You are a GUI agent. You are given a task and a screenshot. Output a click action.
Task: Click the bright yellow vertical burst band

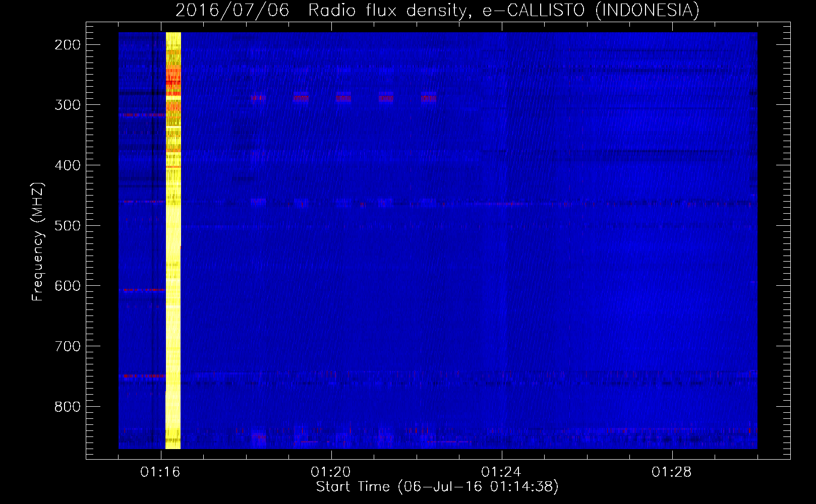(x=173, y=240)
